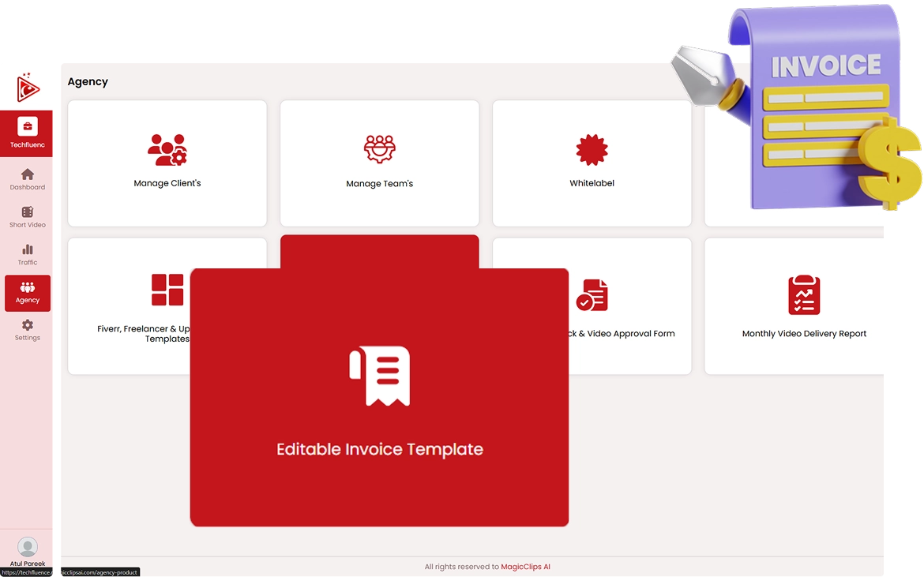The width and height of the screenshot is (924, 577).
Task: Open the Manage Team's card icon
Action: 379,149
